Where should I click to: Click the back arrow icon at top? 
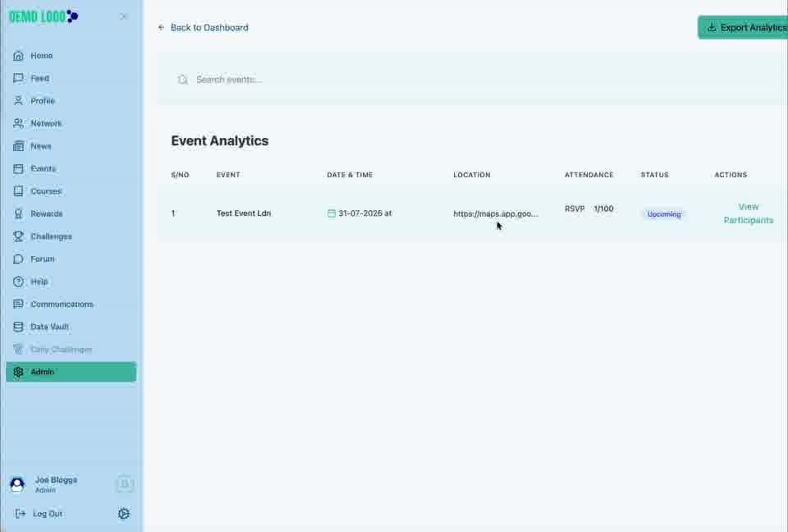(162, 28)
